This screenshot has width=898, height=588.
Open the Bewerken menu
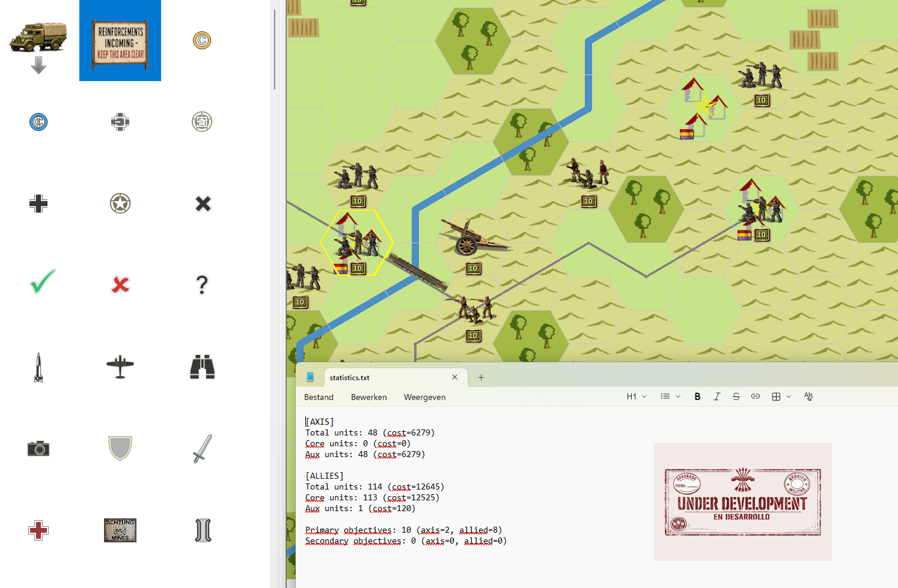[x=369, y=397]
